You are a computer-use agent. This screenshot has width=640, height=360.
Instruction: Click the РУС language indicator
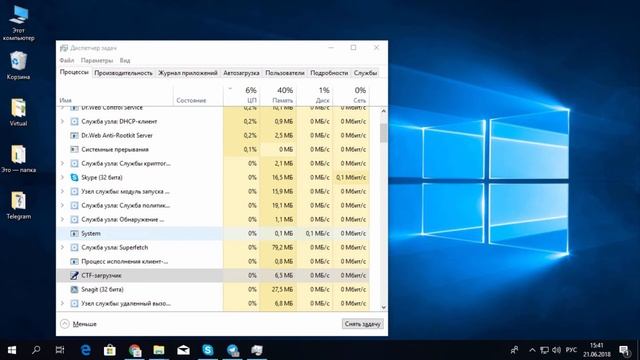pyautogui.click(x=571, y=350)
